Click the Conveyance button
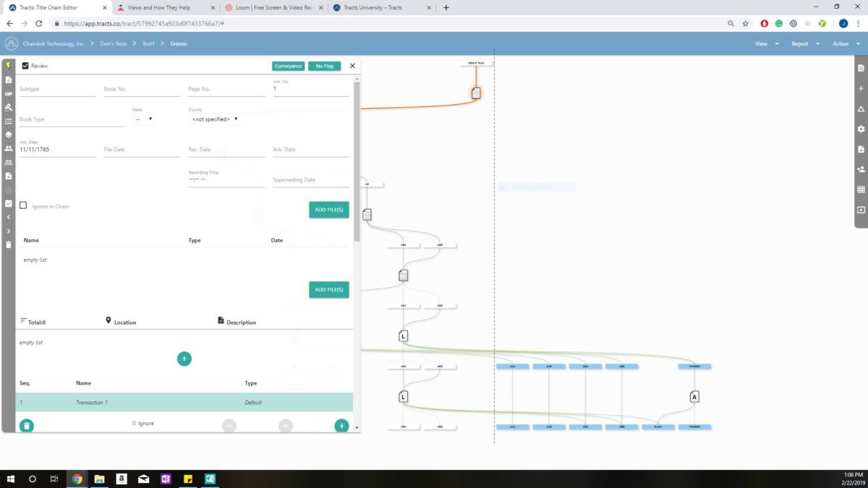The width and height of the screenshot is (868, 488). click(x=288, y=66)
